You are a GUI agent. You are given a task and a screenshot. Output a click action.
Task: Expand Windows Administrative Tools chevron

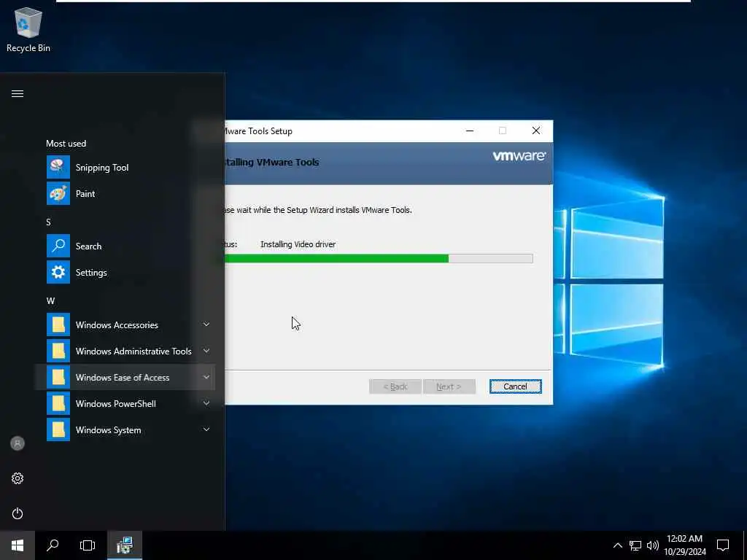click(206, 351)
